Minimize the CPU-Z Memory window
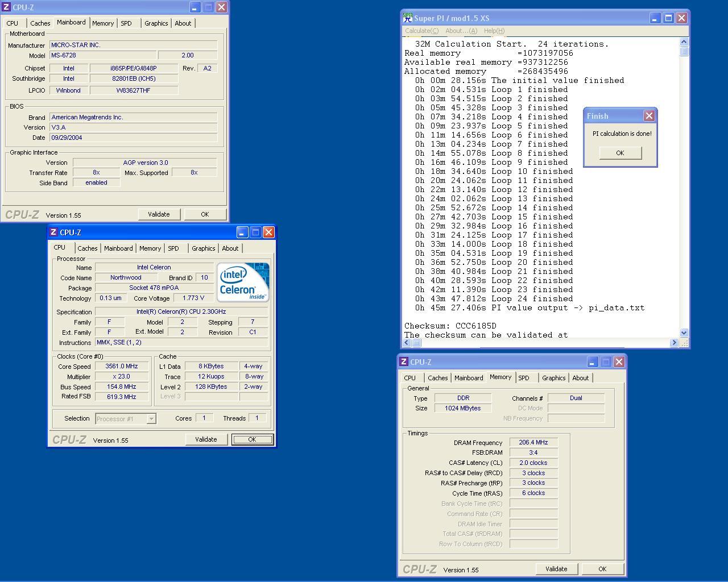This screenshot has width=728, height=582. [592, 362]
